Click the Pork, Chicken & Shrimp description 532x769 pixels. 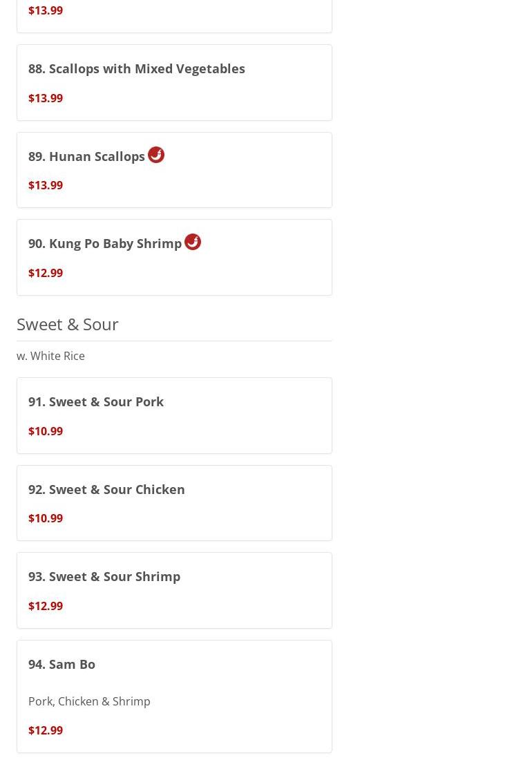(x=89, y=701)
